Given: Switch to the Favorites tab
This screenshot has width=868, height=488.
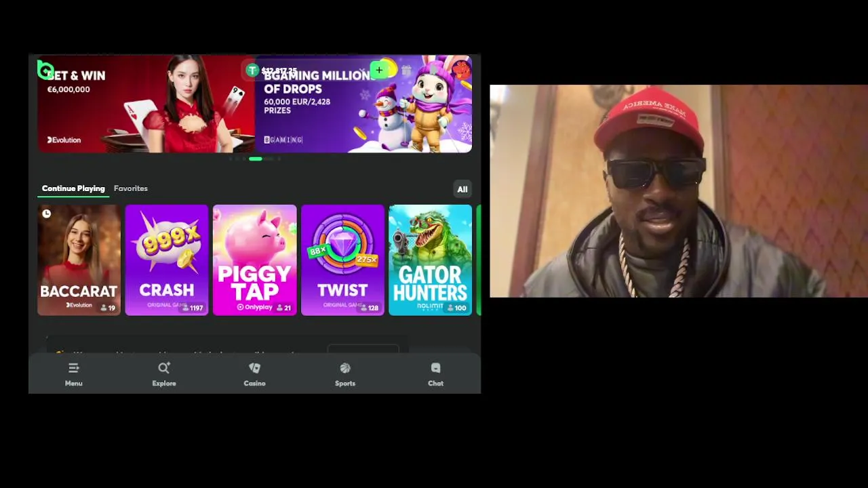Looking at the screenshot, I should click(131, 188).
